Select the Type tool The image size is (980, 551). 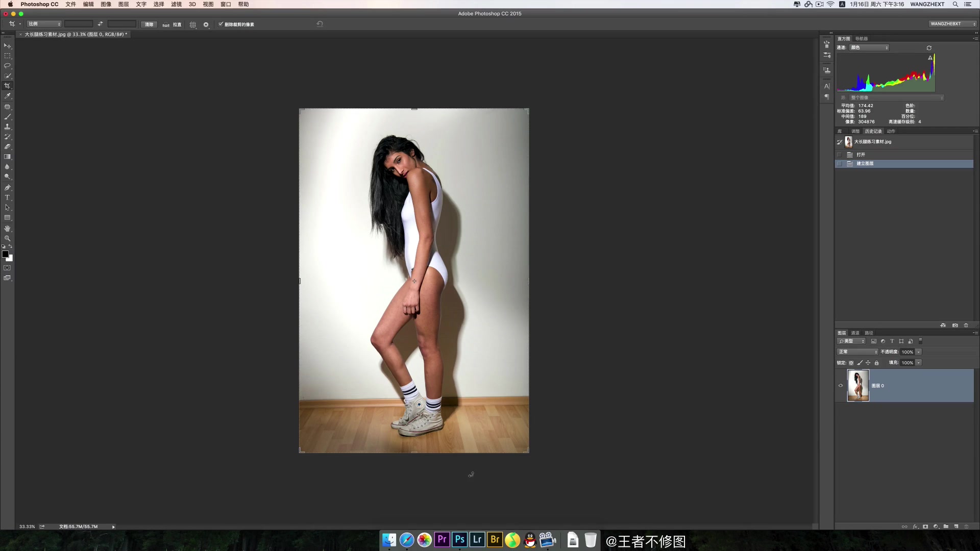pos(7,197)
